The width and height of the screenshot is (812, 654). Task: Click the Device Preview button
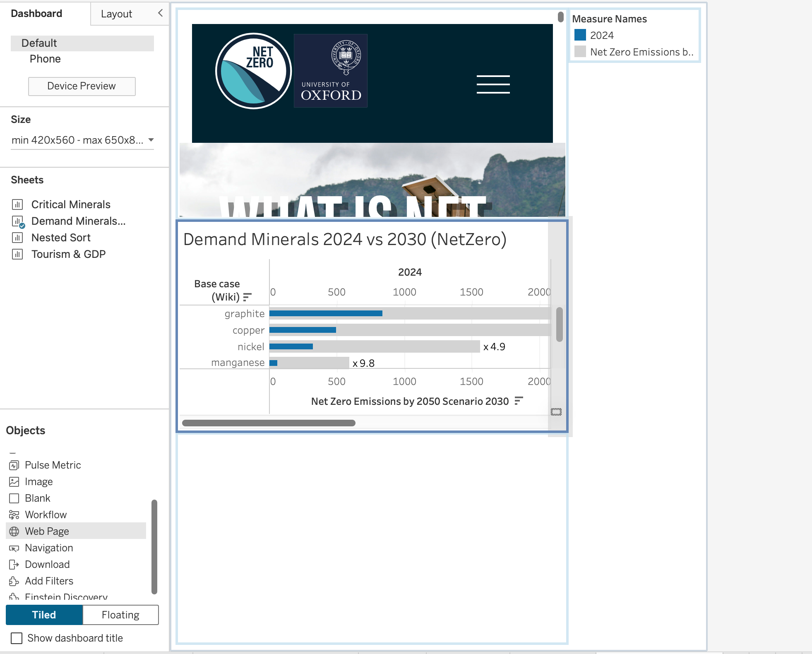(x=82, y=86)
